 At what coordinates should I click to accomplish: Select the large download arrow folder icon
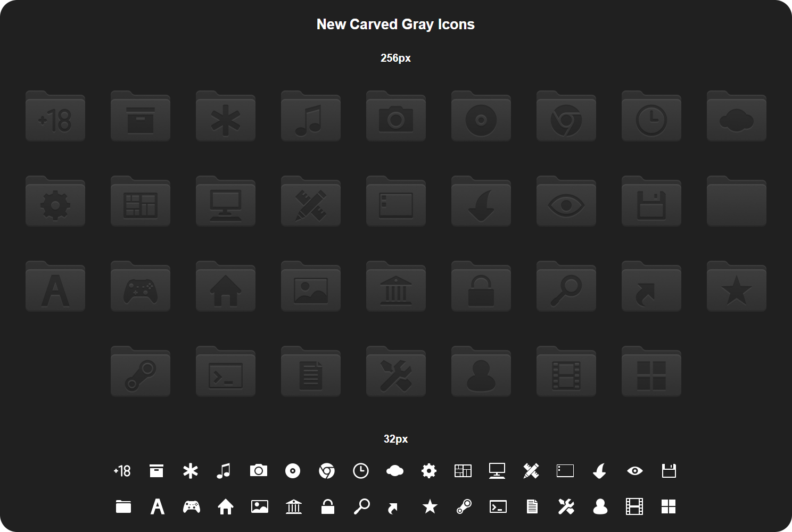[x=481, y=201]
